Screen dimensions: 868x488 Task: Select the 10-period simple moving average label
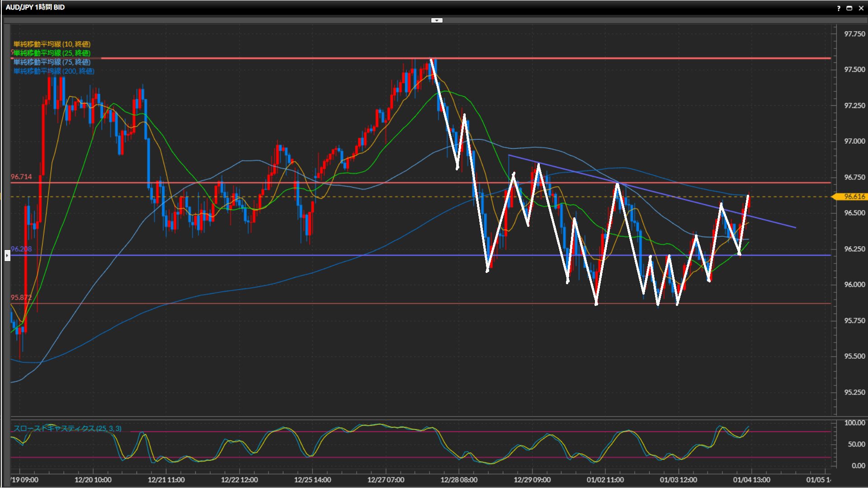pyautogui.click(x=52, y=44)
